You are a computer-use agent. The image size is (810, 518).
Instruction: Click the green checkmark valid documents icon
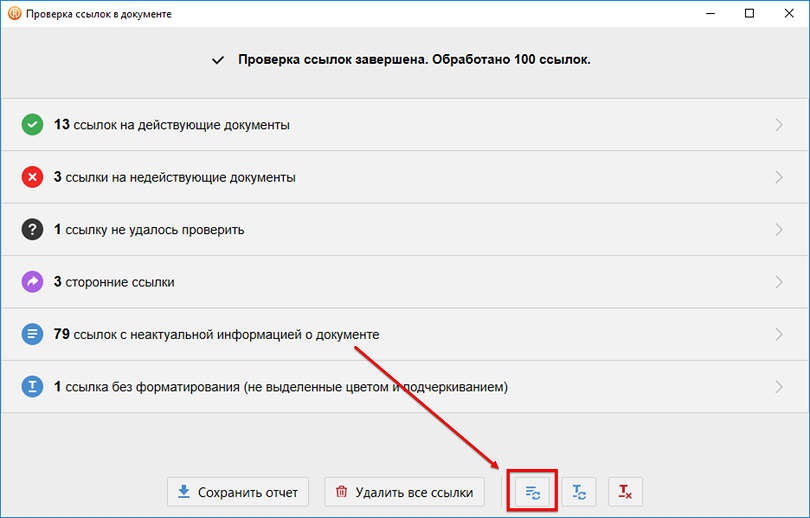click(x=33, y=125)
